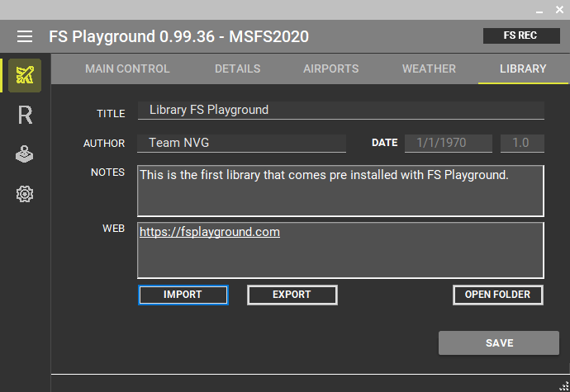Switch to the DETAILS tab
Viewport: 570px width, 392px height.
click(x=237, y=68)
